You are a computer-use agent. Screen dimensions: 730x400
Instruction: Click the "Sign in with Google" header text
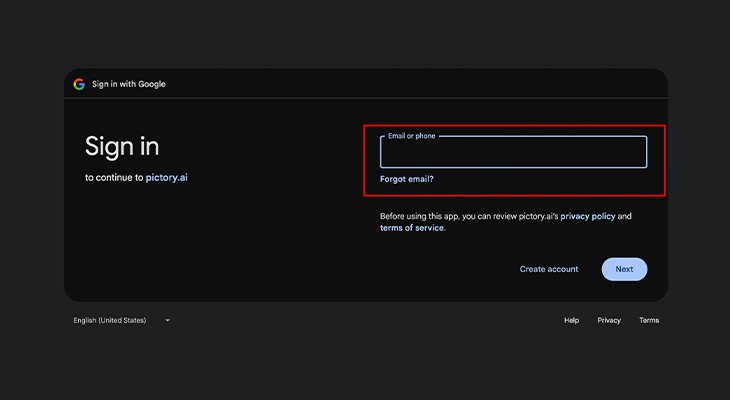129,84
